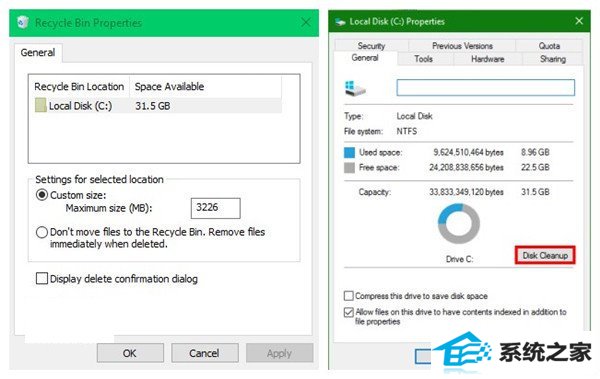The image size is (600, 379).
Task: Click the Apply button
Action: pyautogui.click(x=279, y=353)
